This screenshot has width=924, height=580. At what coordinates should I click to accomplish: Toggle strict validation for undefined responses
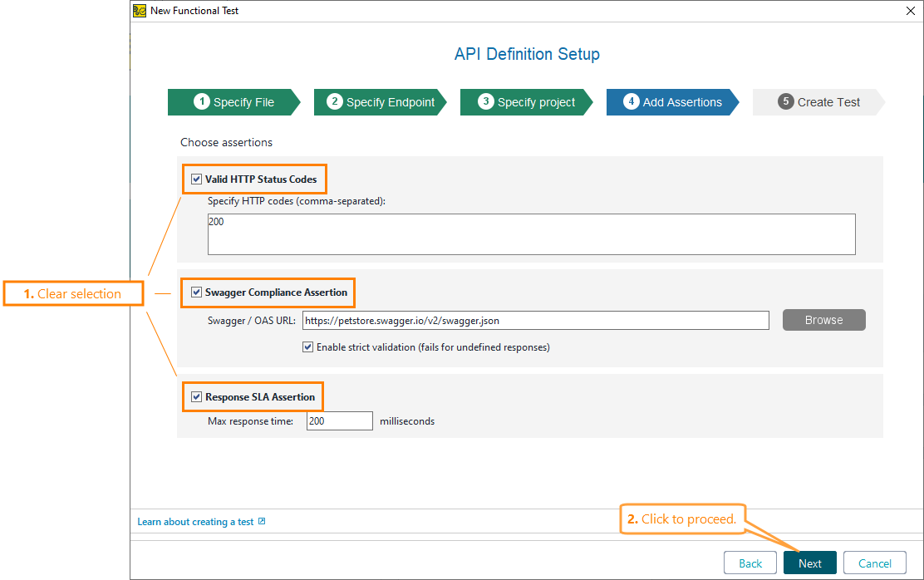click(x=307, y=347)
